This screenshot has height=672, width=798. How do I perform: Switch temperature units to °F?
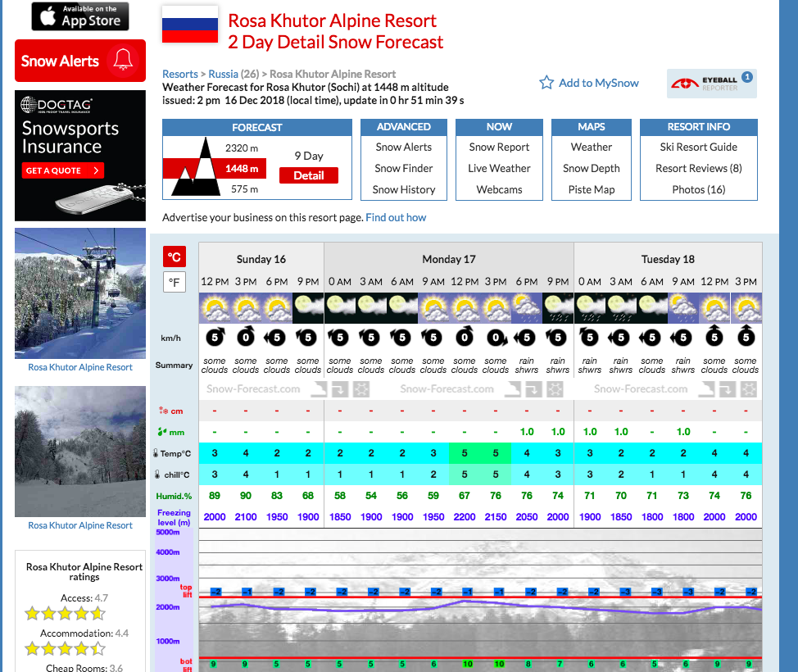(x=174, y=283)
